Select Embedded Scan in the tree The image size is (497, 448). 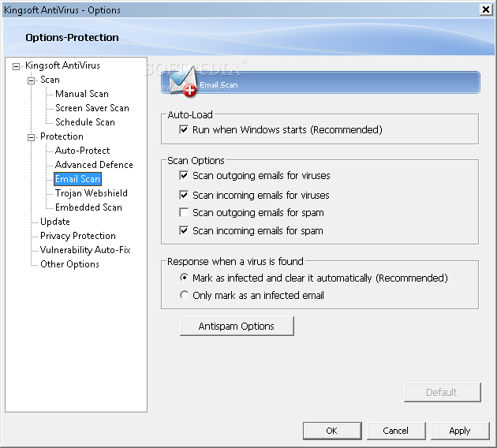(x=88, y=207)
